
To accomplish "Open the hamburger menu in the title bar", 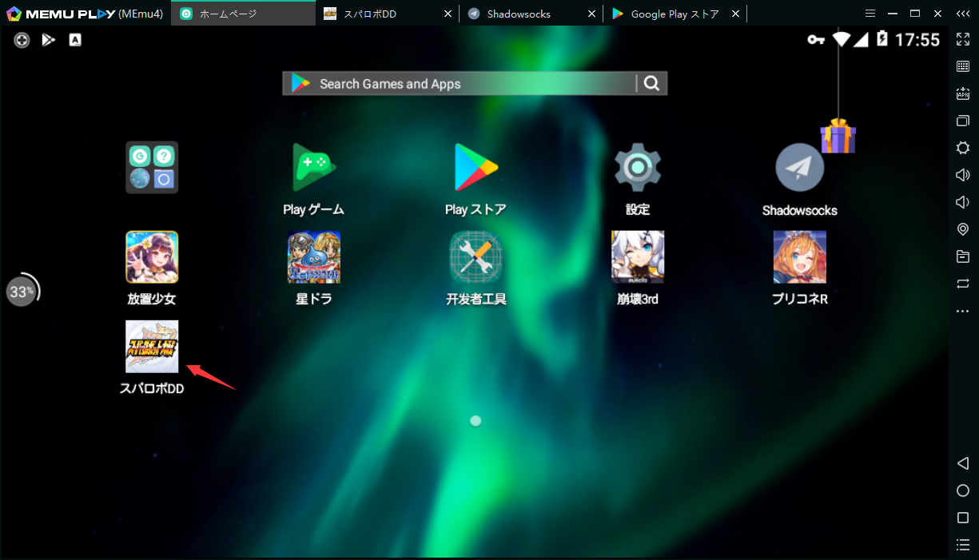I will (x=870, y=13).
